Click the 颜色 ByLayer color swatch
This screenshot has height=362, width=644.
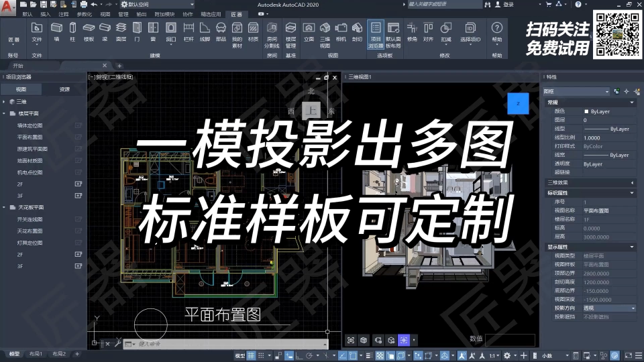click(586, 112)
